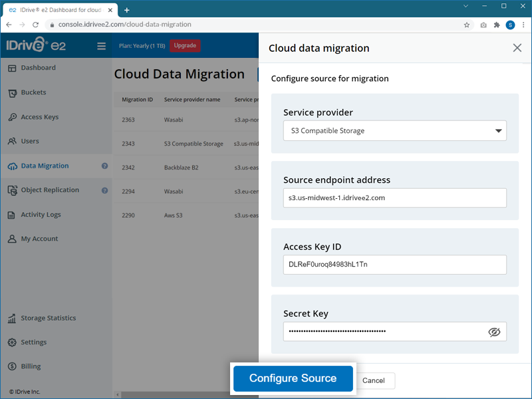532x399 pixels.
Task: Click the help icon beside Object Replication
Action: click(x=104, y=190)
